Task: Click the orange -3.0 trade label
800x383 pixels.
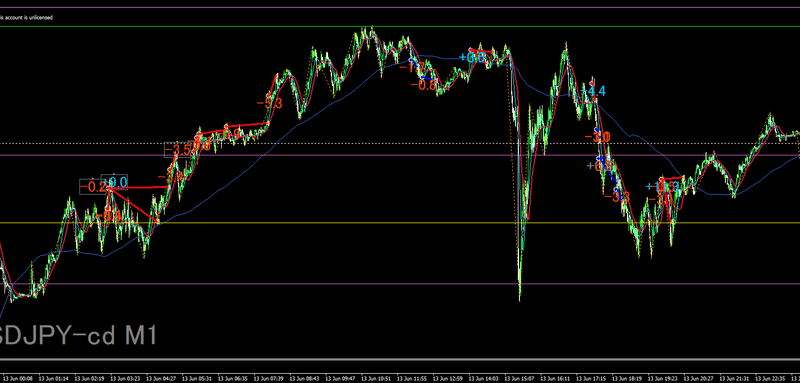Action: (597, 137)
